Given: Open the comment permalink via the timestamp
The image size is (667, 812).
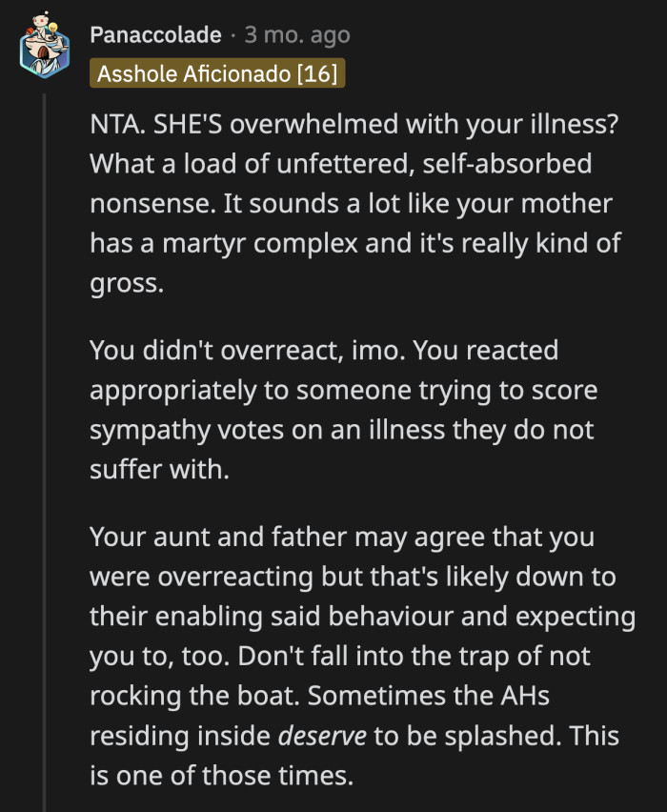Looking at the screenshot, I should pyautogui.click(x=295, y=34).
